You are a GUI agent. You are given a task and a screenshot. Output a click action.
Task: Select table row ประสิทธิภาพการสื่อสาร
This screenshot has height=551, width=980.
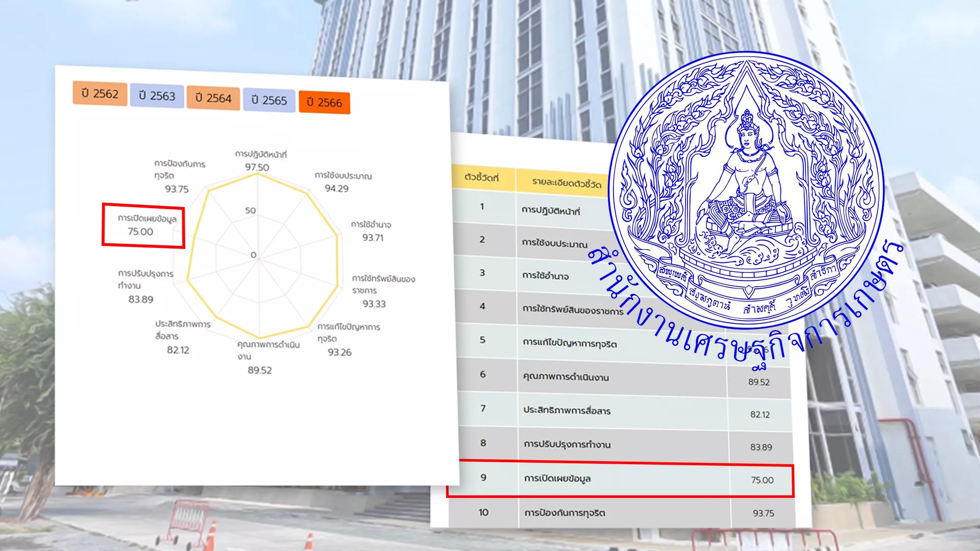point(625,411)
